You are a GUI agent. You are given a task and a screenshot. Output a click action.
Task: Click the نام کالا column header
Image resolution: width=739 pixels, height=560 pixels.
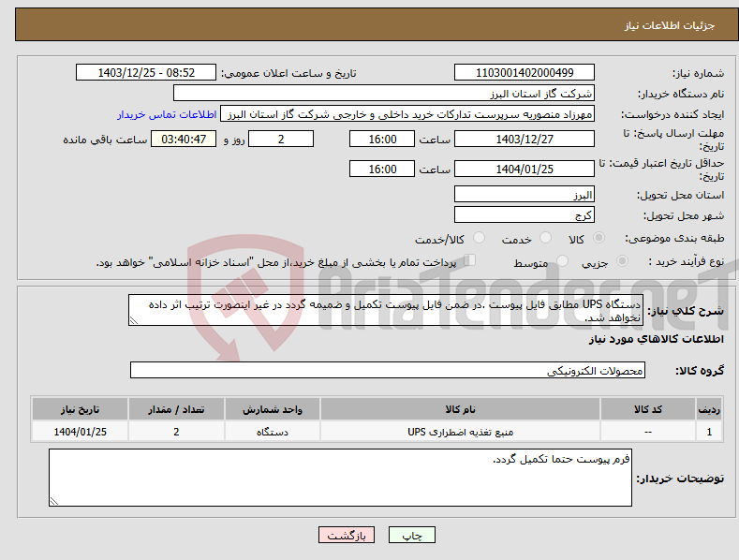click(460, 409)
